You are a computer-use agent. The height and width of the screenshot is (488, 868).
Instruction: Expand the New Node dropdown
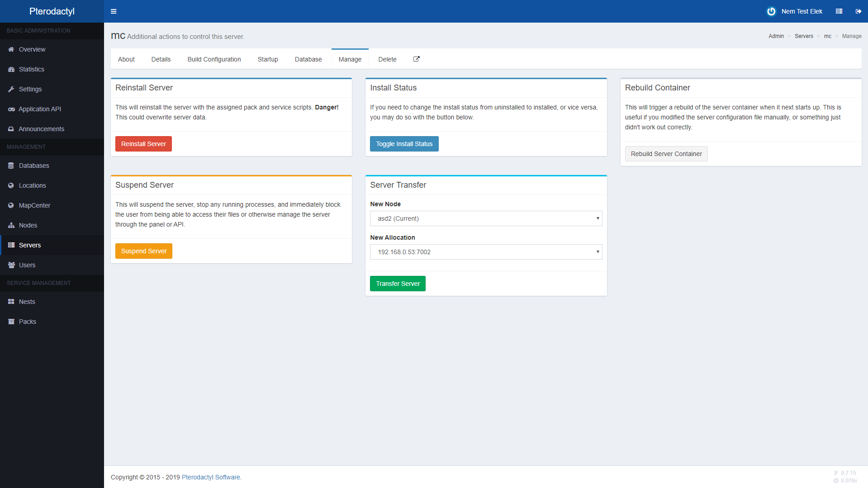coord(486,218)
